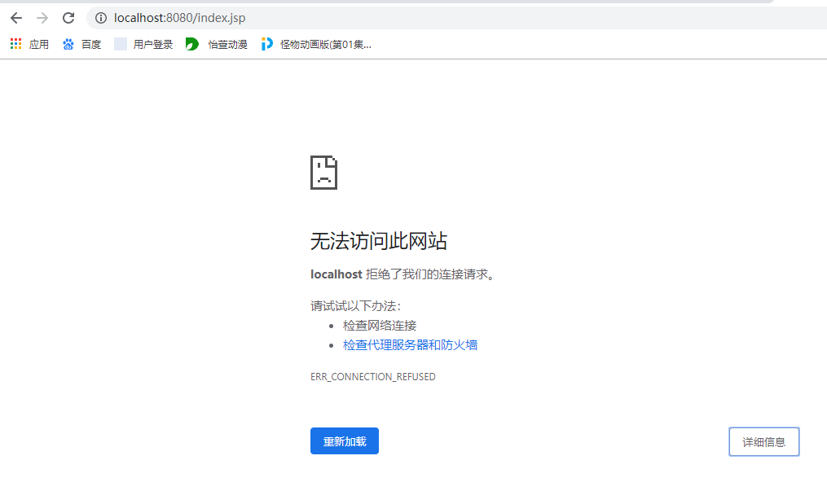Click the 怡萱动漫 green favicon
827x504 pixels.
(191, 43)
